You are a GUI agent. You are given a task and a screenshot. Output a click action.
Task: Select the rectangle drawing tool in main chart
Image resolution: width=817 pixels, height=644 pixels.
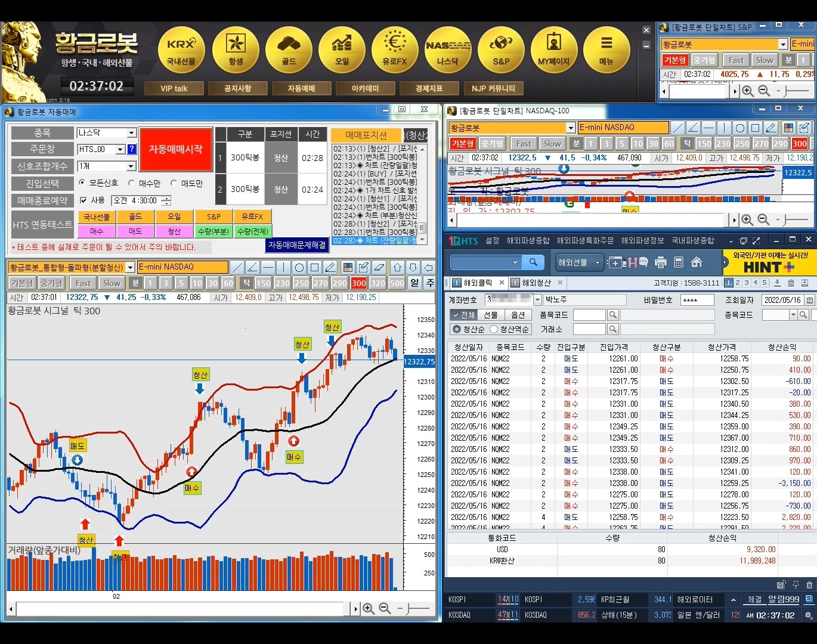point(315,267)
